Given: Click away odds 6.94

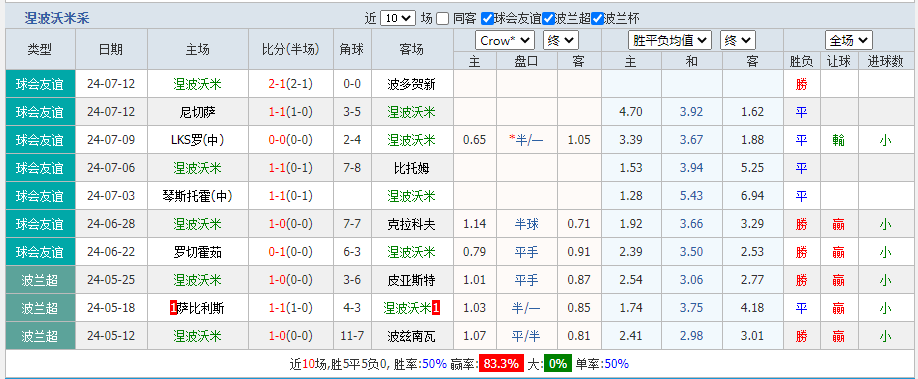Looking at the screenshot, I should [x=752, y=196].
